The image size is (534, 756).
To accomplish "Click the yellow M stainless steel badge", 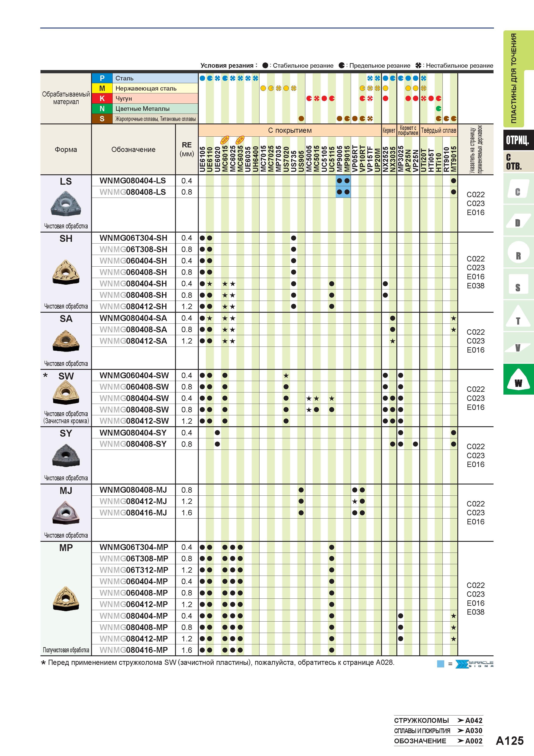I will [x=102, y=88].
